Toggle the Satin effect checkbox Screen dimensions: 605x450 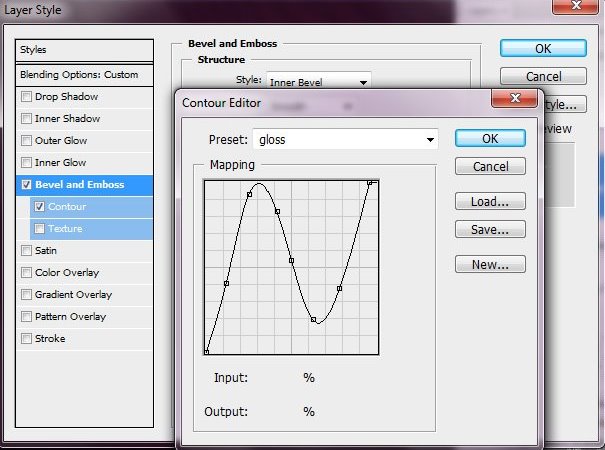click(x=27, y=251)
